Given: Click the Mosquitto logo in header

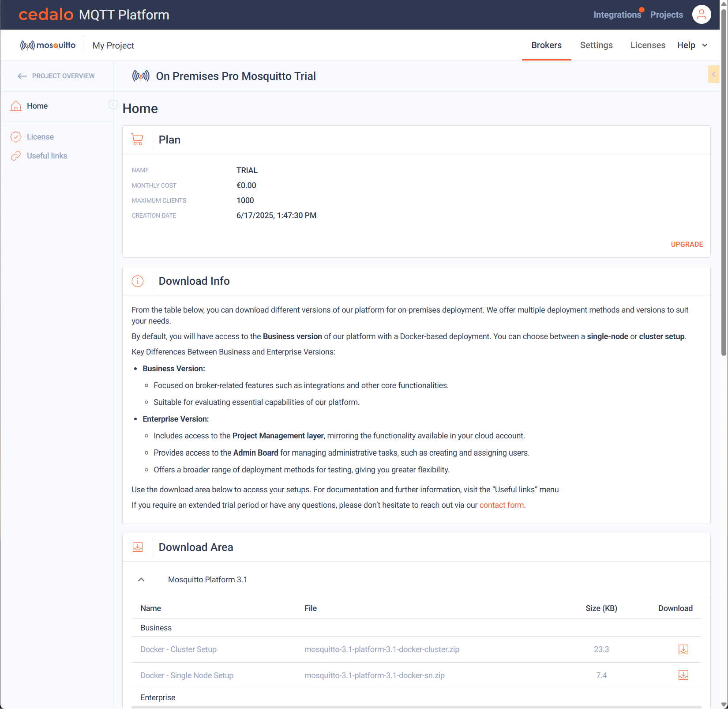Looking at the screenshot, I should (x=48, y=45).
